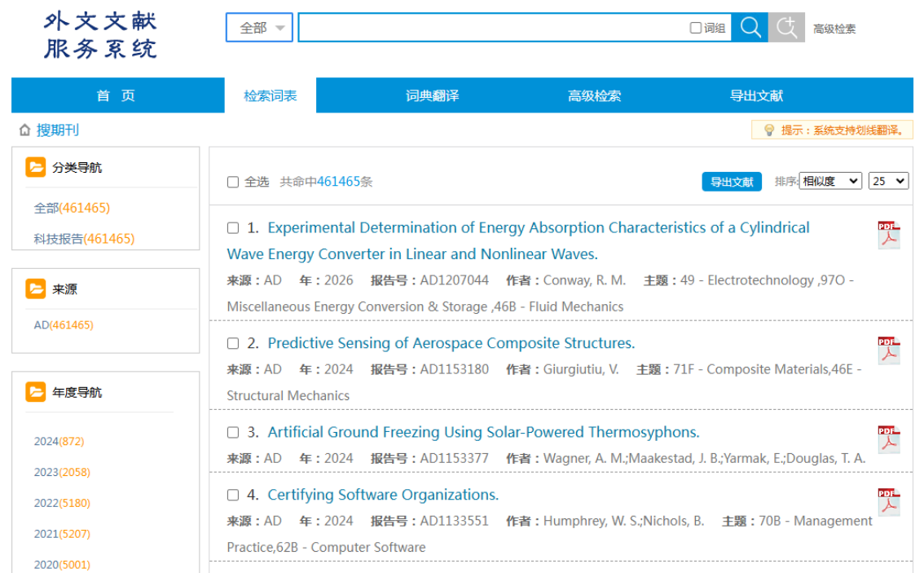Check the box for result 4
Image resolution: width=924 pixels, height=573 pixels.
point(233,496)
